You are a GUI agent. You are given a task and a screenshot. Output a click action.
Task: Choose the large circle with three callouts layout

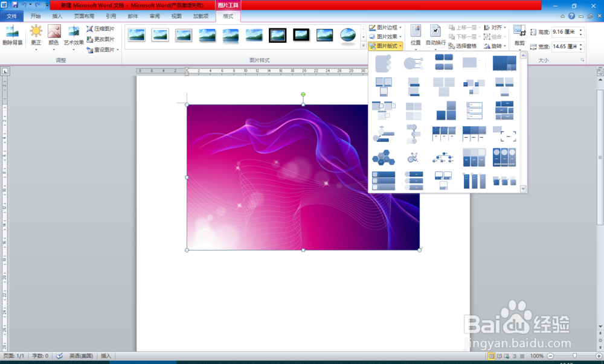click(x=413, y=63)
